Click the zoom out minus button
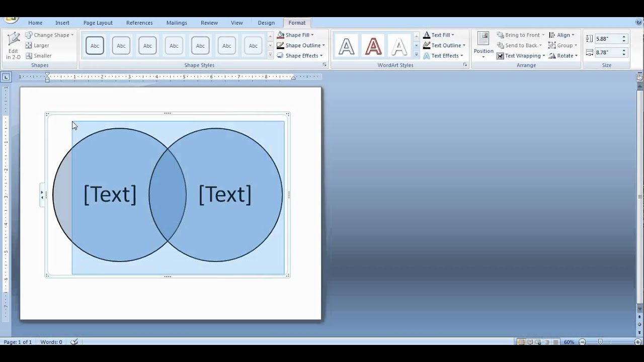 [x=583, y=342]
